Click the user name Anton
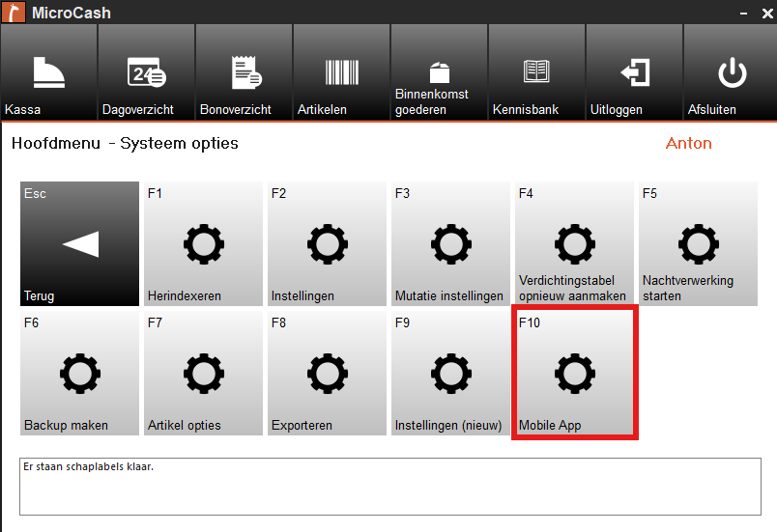Image resolution: width=777 pixels, height=532 pixels. 688,144
